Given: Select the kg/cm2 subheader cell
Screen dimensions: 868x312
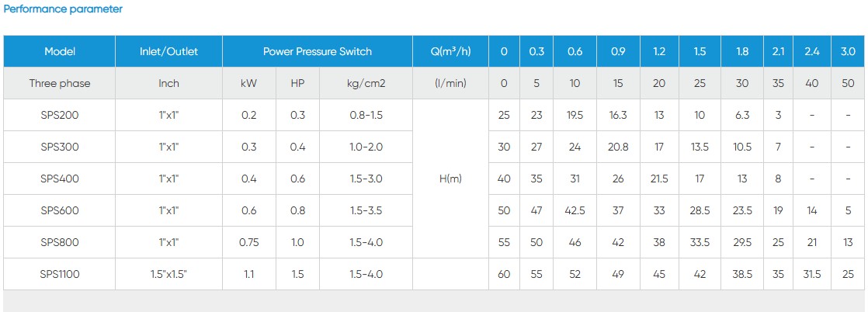Looking at the screenshot, I should point(366,83).
